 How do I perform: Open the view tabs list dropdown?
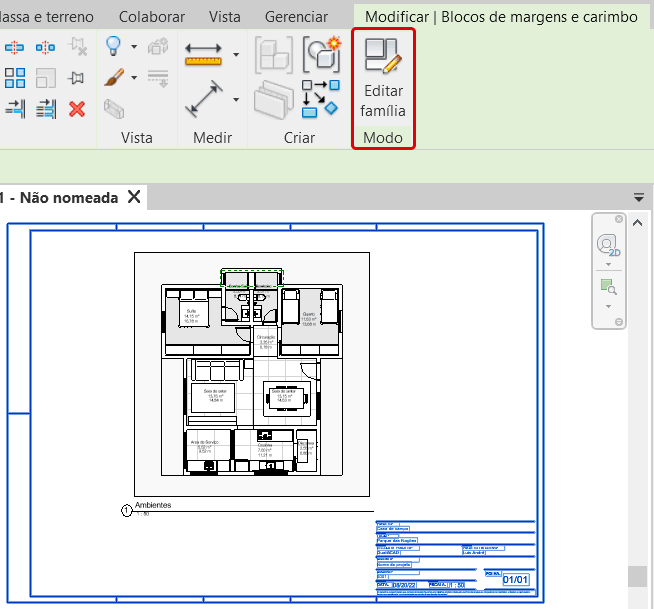click(x=639, y=197)
